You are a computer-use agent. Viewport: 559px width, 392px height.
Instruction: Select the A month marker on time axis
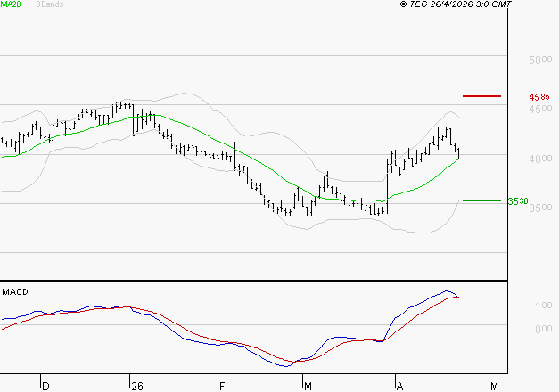coord(400,387)
